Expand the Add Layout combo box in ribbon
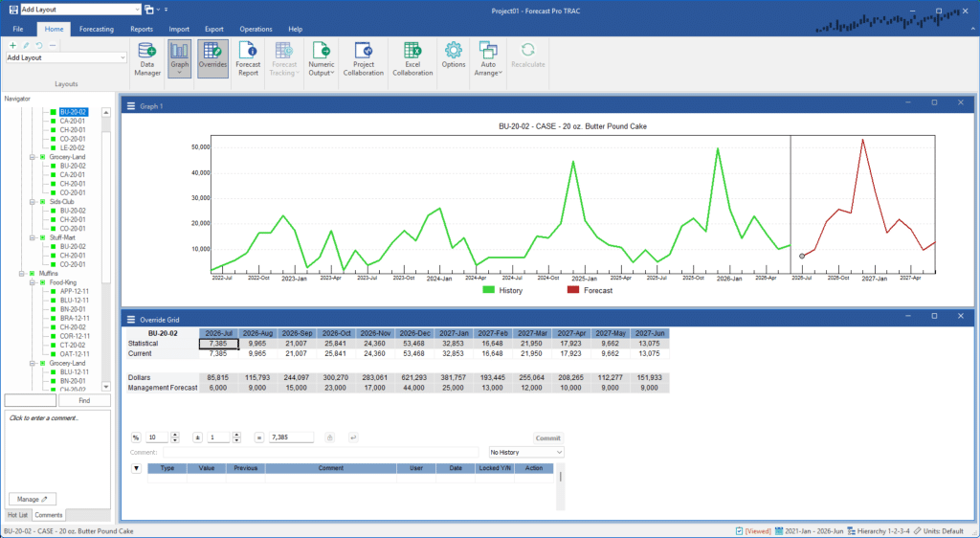This screenshot has height=538, width=980. point(123,57)
